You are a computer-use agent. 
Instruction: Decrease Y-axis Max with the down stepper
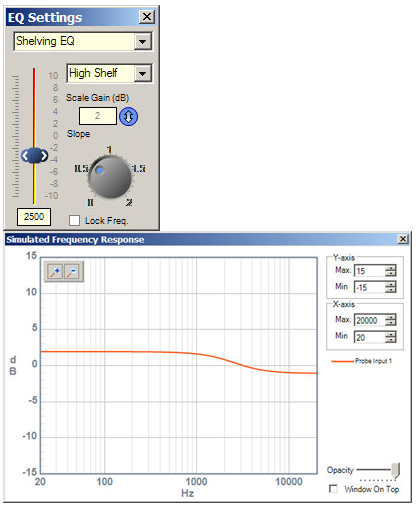tap(391, 273)
